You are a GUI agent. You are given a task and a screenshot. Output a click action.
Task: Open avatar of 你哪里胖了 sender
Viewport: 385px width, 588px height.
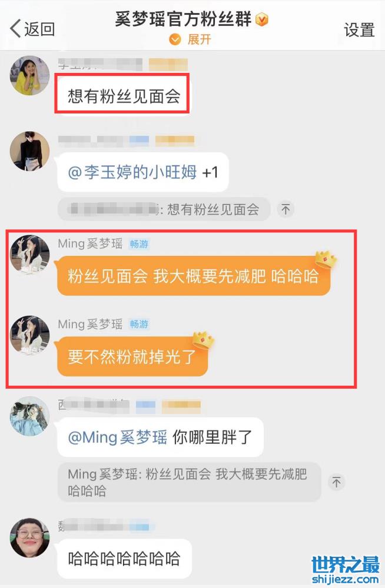coord(29,416)
